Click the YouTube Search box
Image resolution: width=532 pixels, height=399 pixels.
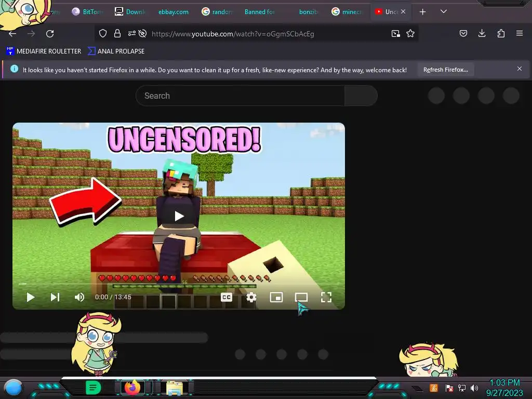(x=240, y=96)
